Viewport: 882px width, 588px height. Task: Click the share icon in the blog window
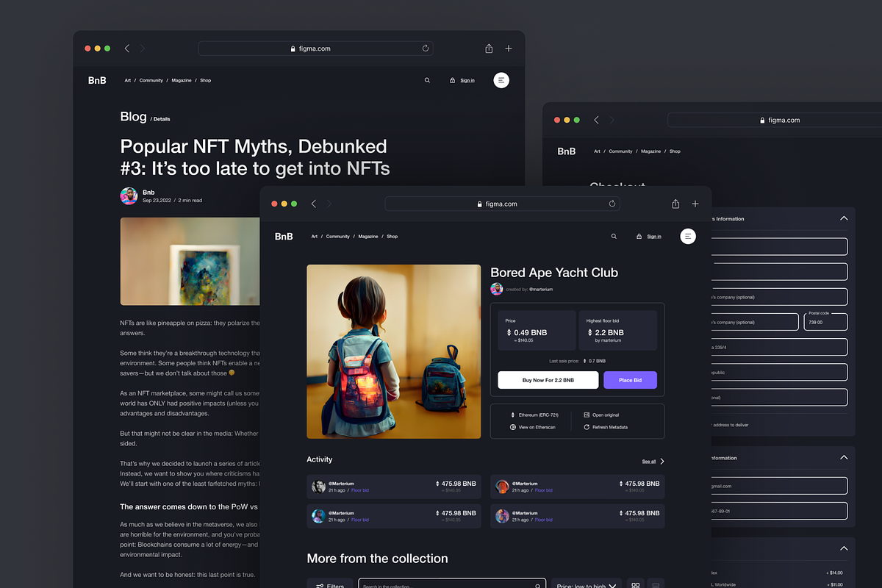[x=489, y=49]
